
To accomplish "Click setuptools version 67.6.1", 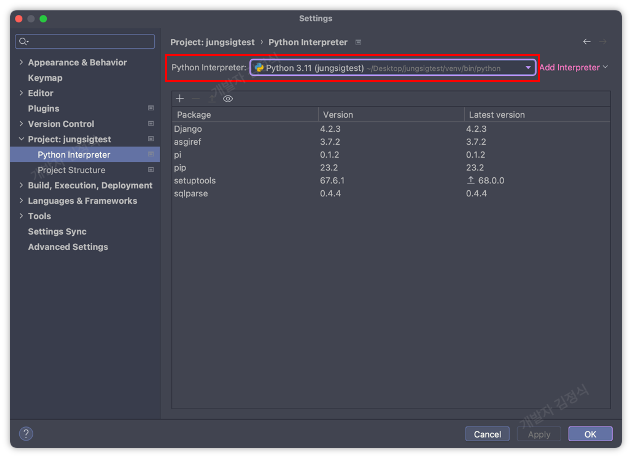I will point(332,181).
